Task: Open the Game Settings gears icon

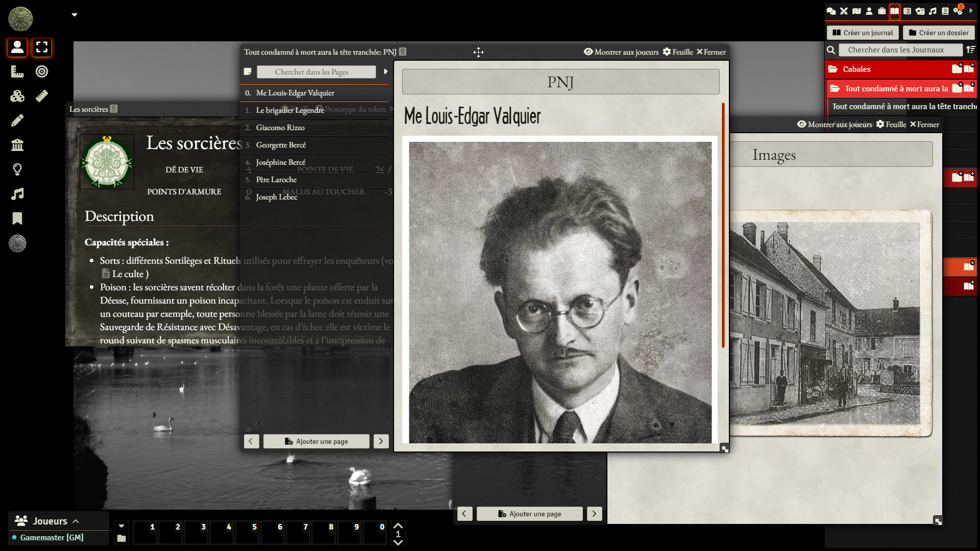Action: pyautogui.click(x=958, y=11)
